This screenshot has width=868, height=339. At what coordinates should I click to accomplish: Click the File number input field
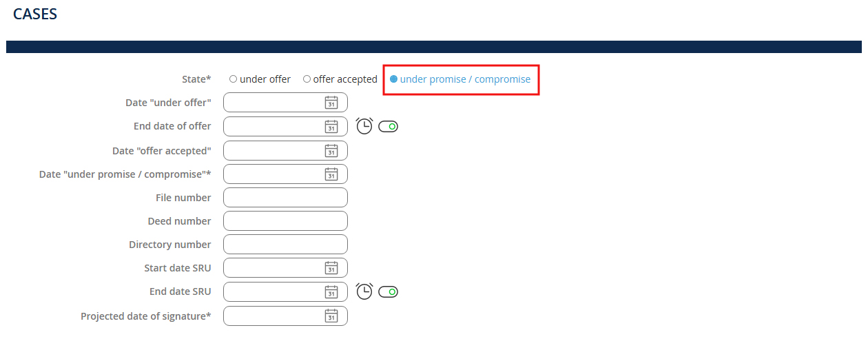coord(285,198)
